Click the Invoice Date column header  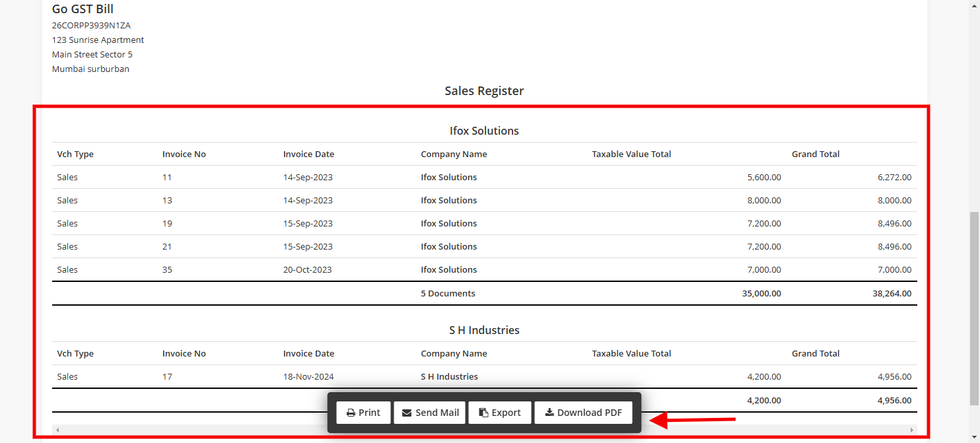tap(308, 154)
